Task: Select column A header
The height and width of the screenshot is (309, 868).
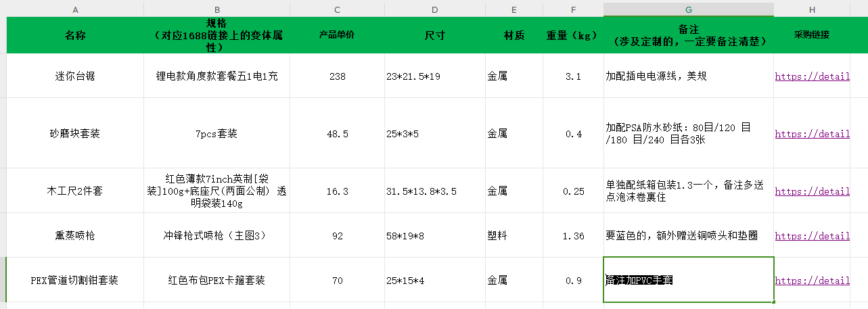Action: click(75, 9)
